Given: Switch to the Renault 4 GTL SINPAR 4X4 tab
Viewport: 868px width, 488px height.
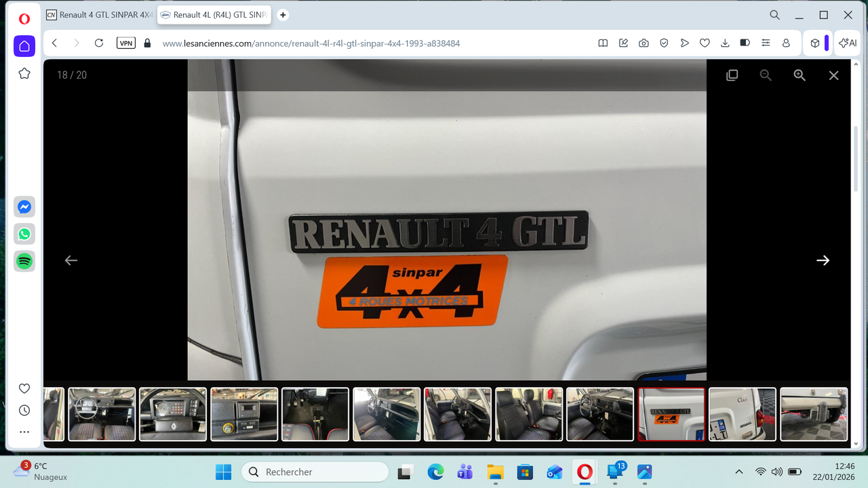Looking at the screenshot, I should click(100, 15).
